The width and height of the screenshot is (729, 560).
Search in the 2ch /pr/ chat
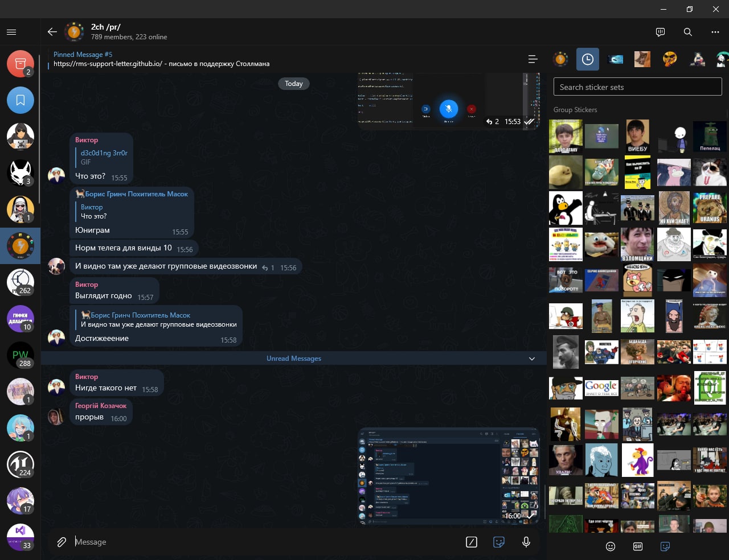688,32
